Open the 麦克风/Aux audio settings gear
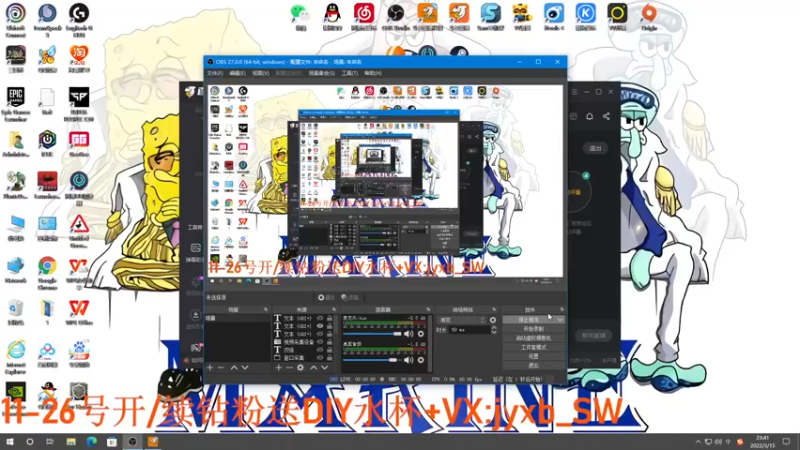This screenshot has width=800, height=450. [420, 334]
